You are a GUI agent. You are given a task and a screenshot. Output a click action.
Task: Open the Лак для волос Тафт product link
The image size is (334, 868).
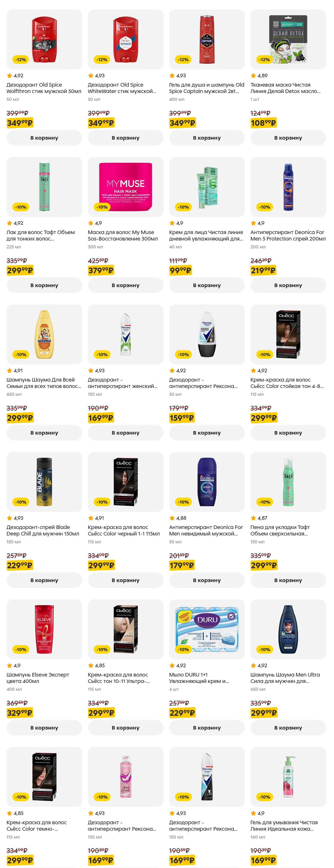[x=40, y=235]
